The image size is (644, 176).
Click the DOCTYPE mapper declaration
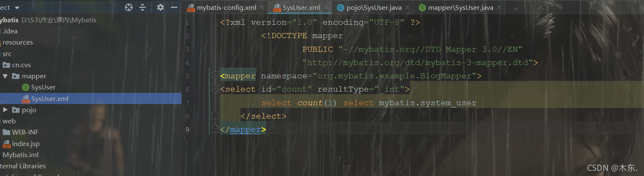pos(302,36)
